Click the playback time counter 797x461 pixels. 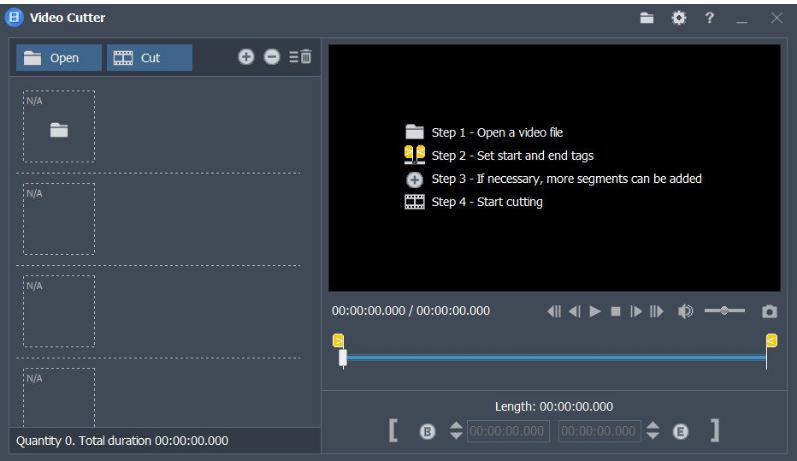point(411,311)
